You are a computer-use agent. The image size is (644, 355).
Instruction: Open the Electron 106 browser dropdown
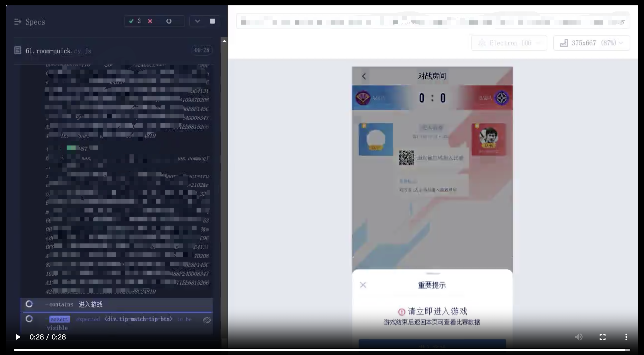point(509,43)
